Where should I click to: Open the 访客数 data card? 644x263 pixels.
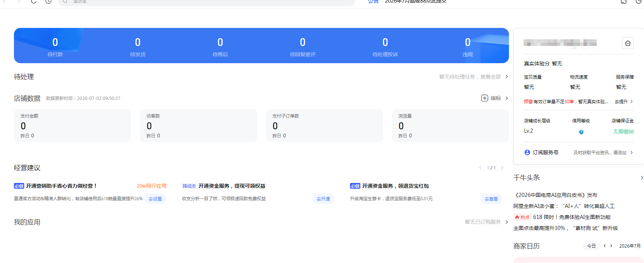click(x=199, y=126)
